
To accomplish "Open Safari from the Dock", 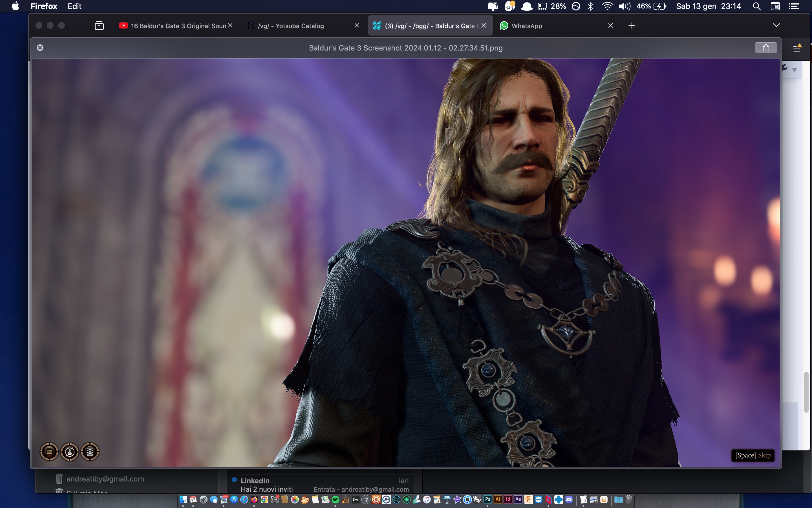I will tap(244, 500).
